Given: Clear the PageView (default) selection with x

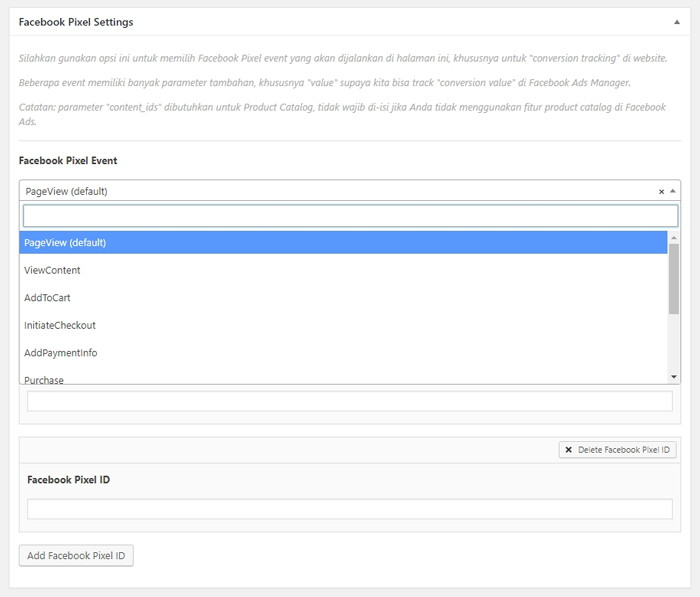Looking at the screenshot, I should pyautogui.click(x=662, y=192).
